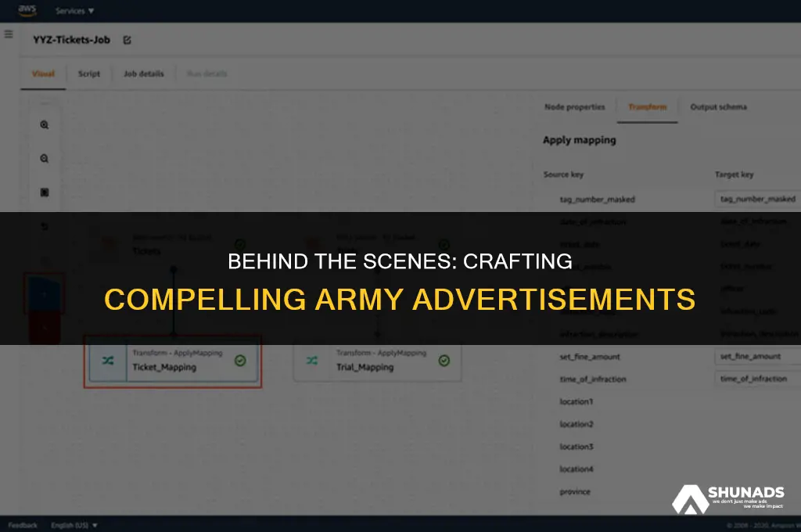
Task: Click the zoom in canvas icon
Action: click(x=45, y=124)
